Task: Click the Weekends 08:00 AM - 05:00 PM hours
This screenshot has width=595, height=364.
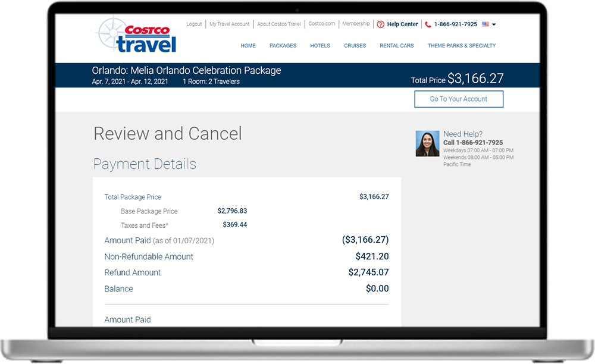Action: (478, 158)
